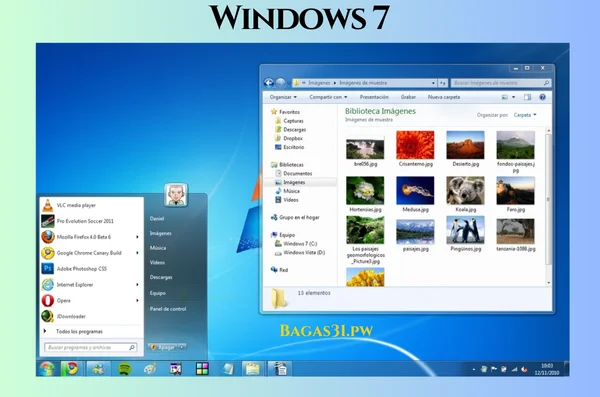Click the Apagar shutdown button

[163, 347]
